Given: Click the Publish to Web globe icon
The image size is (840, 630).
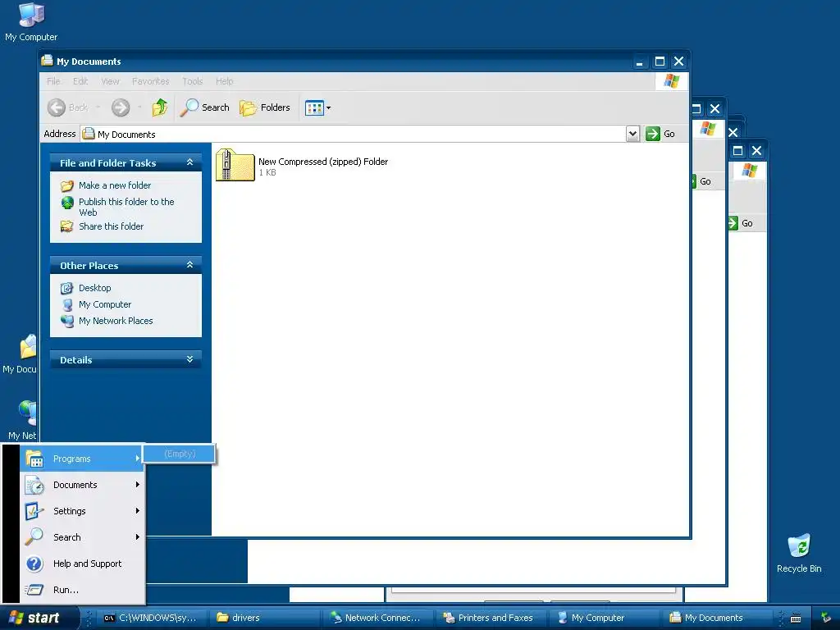Looking at the screenshot, I should coord(67,203).
